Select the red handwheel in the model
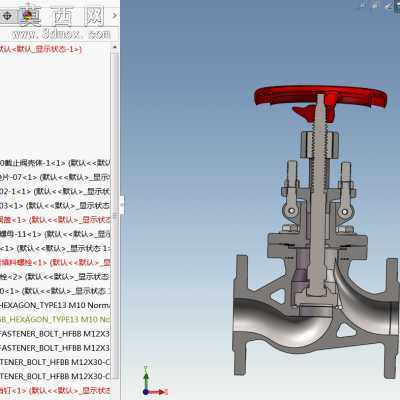 (x=321, y=97)
